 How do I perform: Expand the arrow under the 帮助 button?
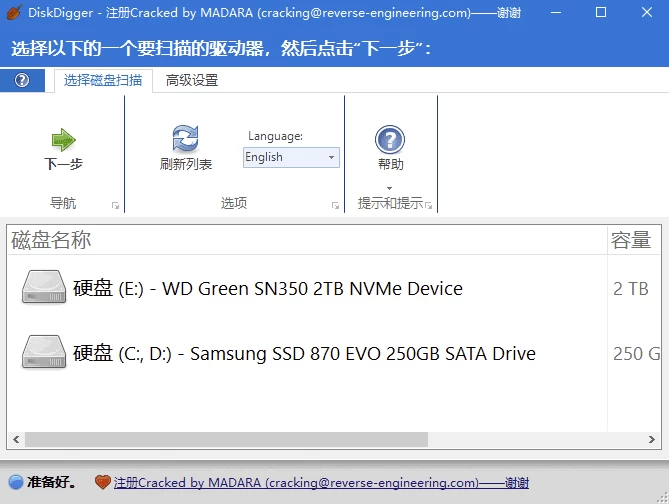[390, 187]
